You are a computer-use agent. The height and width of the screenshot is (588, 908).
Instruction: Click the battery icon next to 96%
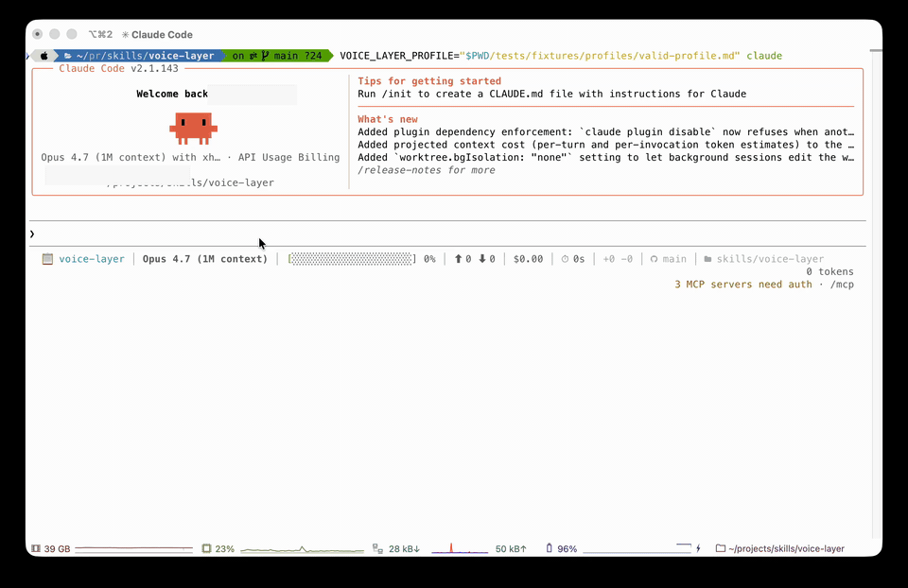tap(549, 548)
